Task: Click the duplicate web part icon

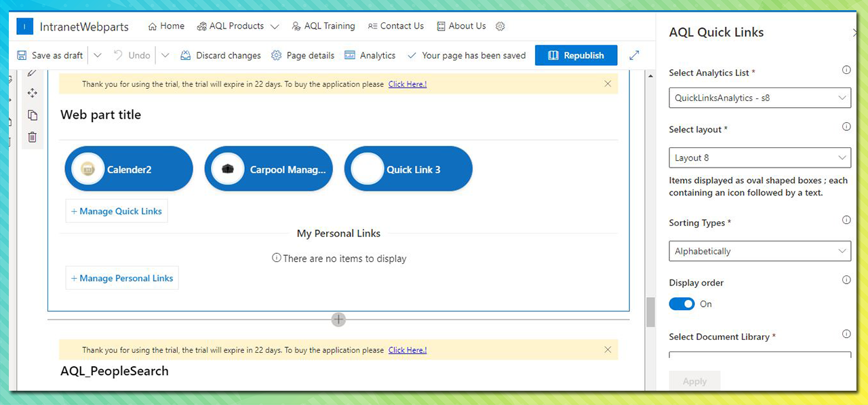Action: click(x=33, y=115)
